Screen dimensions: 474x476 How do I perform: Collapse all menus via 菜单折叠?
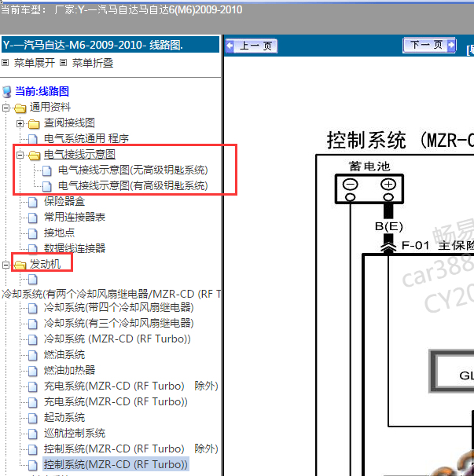click(93, 63)
